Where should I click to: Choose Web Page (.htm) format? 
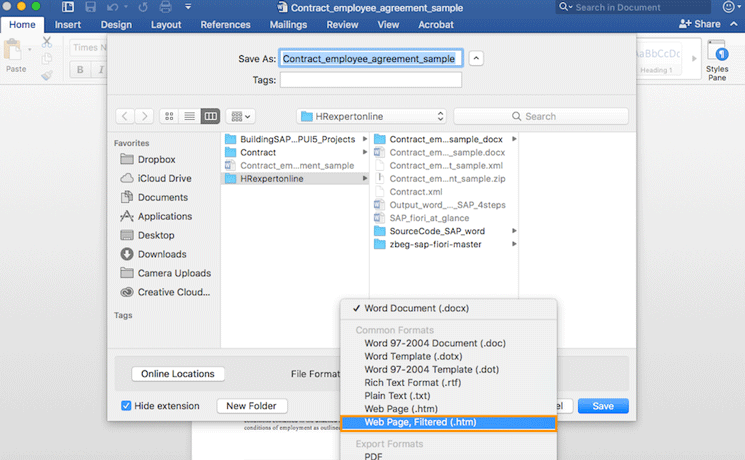[x=449, y=409]
